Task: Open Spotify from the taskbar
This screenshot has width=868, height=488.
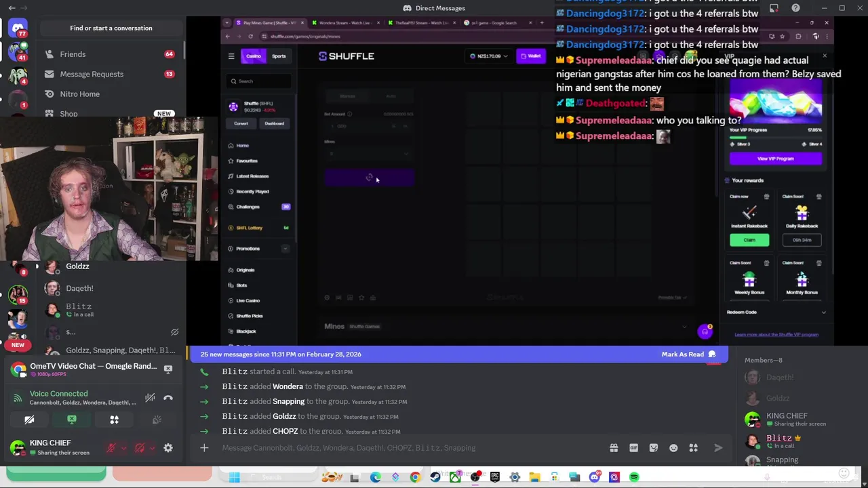Action: (x=634, y=477)
